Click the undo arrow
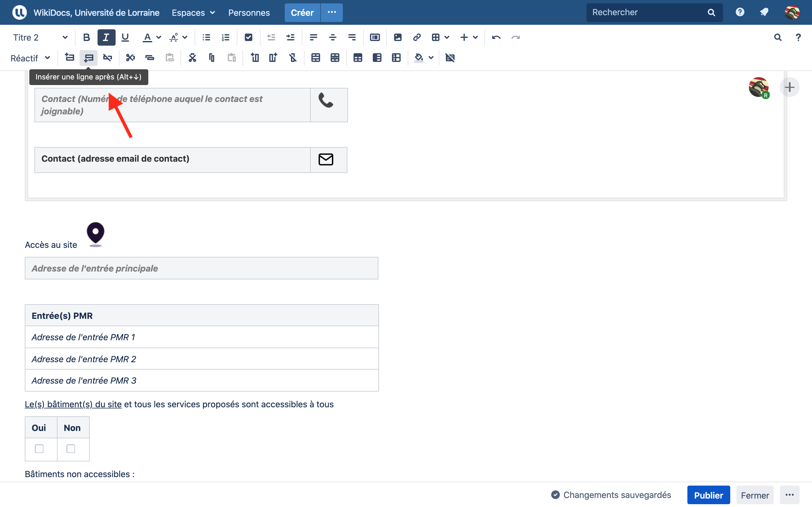Screen dimensions: 812x507 [496, 37]
